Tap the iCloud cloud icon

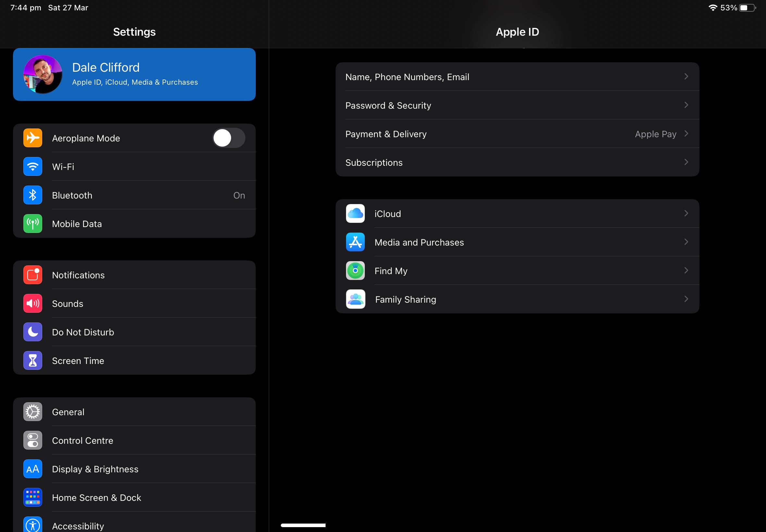(x=355, y=214)
